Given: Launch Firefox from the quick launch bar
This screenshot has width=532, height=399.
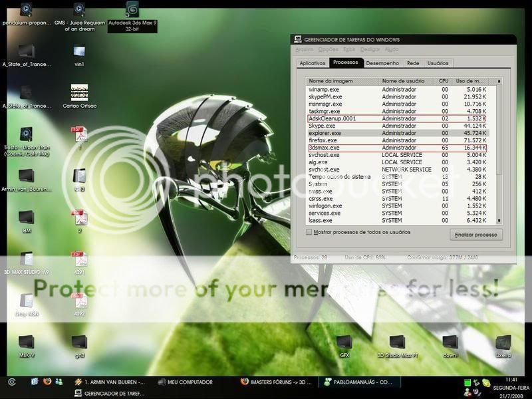Looking at the screenshot, I should pos(47,382).
